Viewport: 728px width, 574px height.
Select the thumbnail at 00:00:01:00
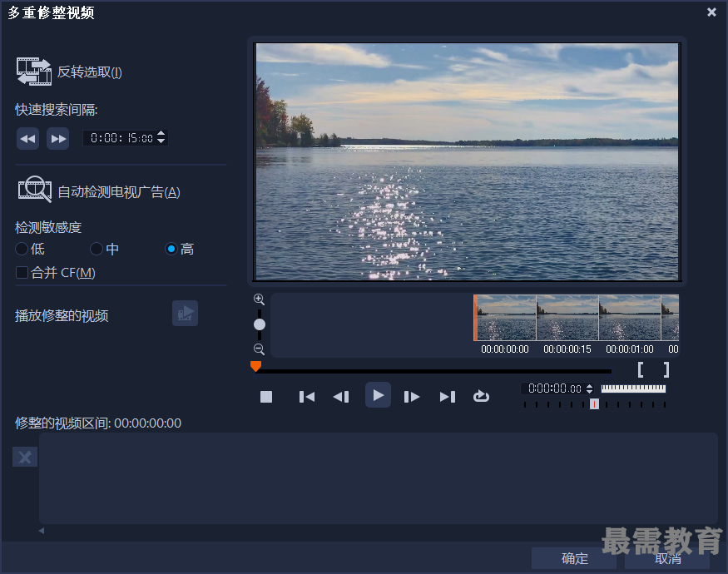pos(630,318)
